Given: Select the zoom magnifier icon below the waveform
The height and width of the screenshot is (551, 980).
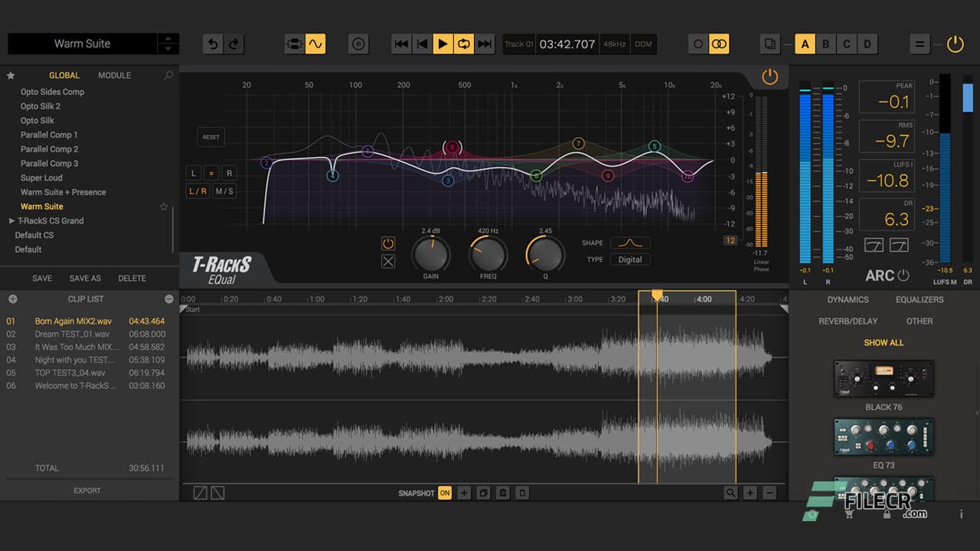Looking at the screenshot, I should [x=730, y=493].
